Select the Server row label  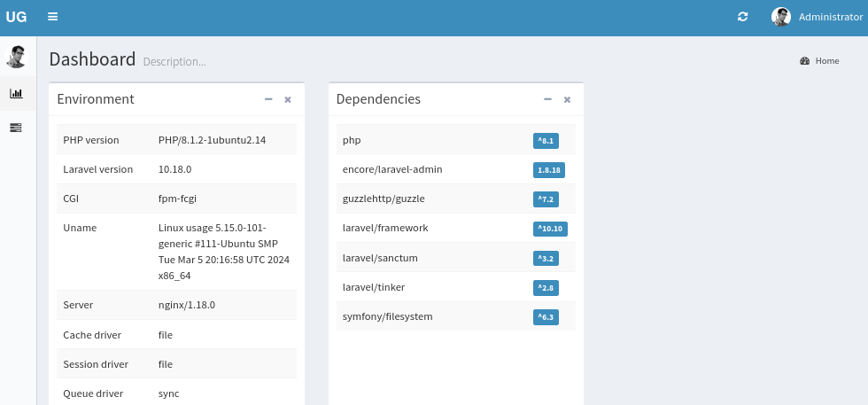(x=78, y=305)
